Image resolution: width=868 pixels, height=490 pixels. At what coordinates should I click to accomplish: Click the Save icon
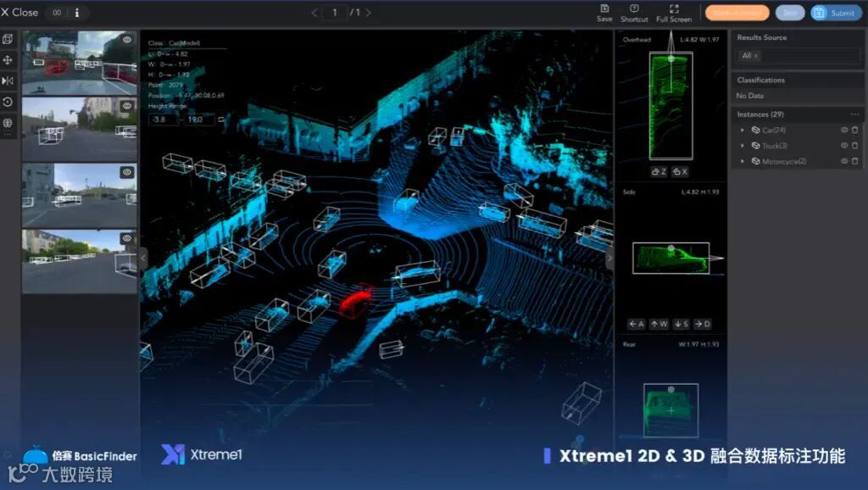click(604, 13)
